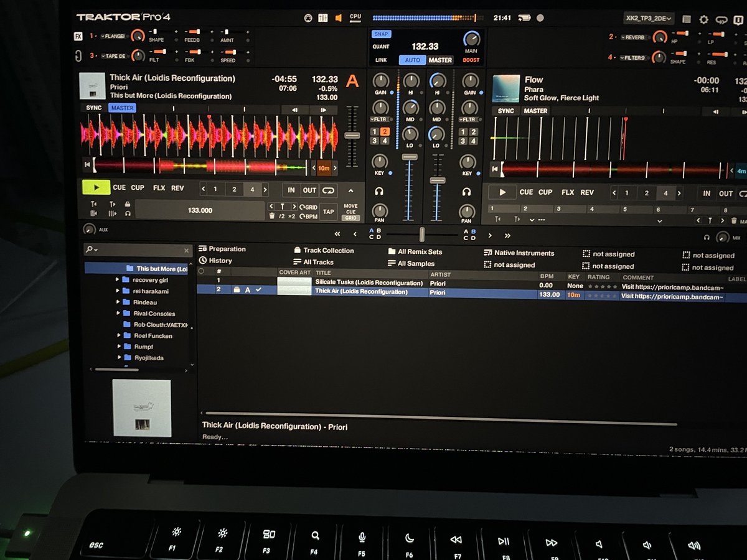Start playback on deck B
The image size is (747, 560).
[x=503, y=192]
